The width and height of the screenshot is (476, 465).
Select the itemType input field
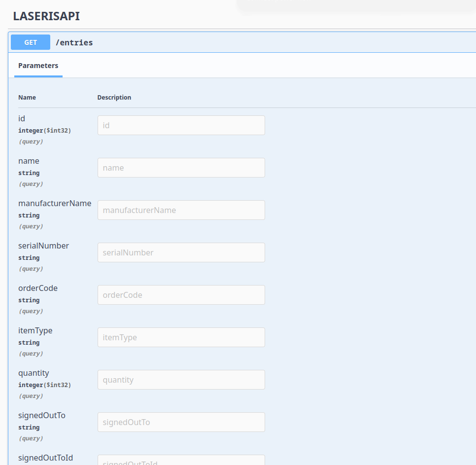[181, 337]
